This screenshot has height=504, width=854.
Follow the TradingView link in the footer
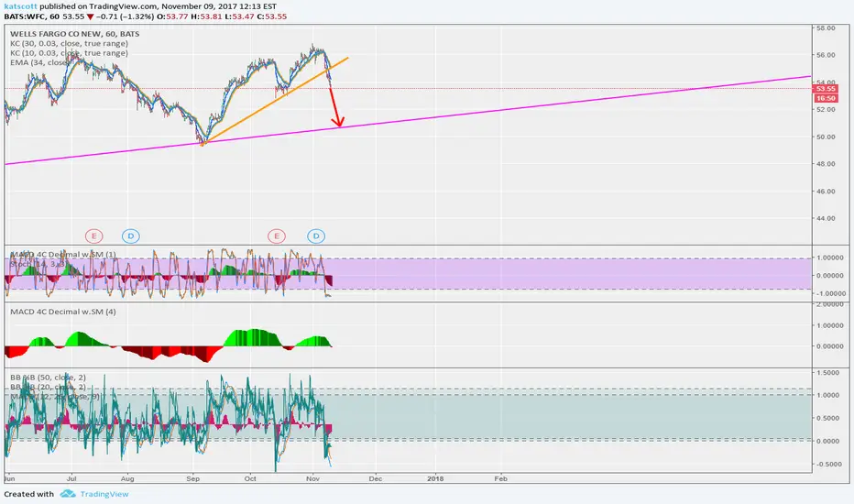pos(104,494)
